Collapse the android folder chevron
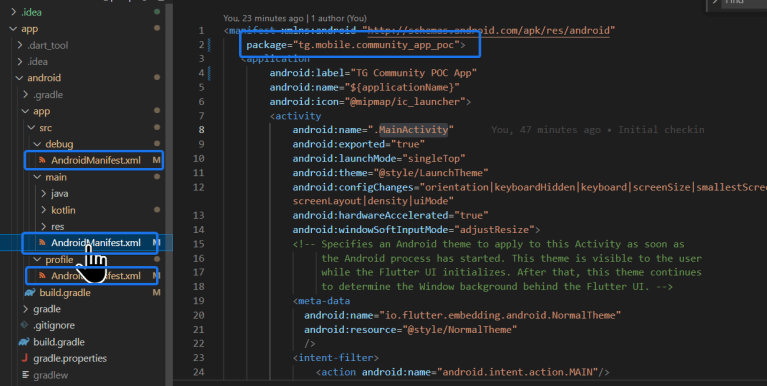Screen dimensions: 767x386 click(x=20, y=78)
